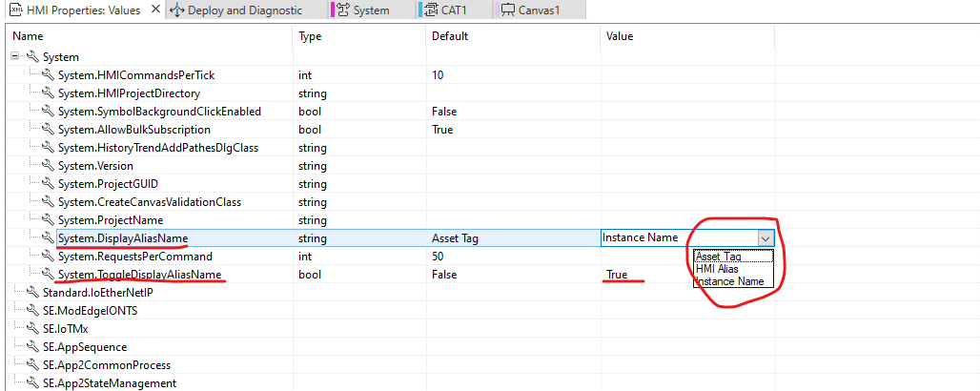
Task: Click the wrench icon of System.ProjectGUID
Action: (48, 184)
